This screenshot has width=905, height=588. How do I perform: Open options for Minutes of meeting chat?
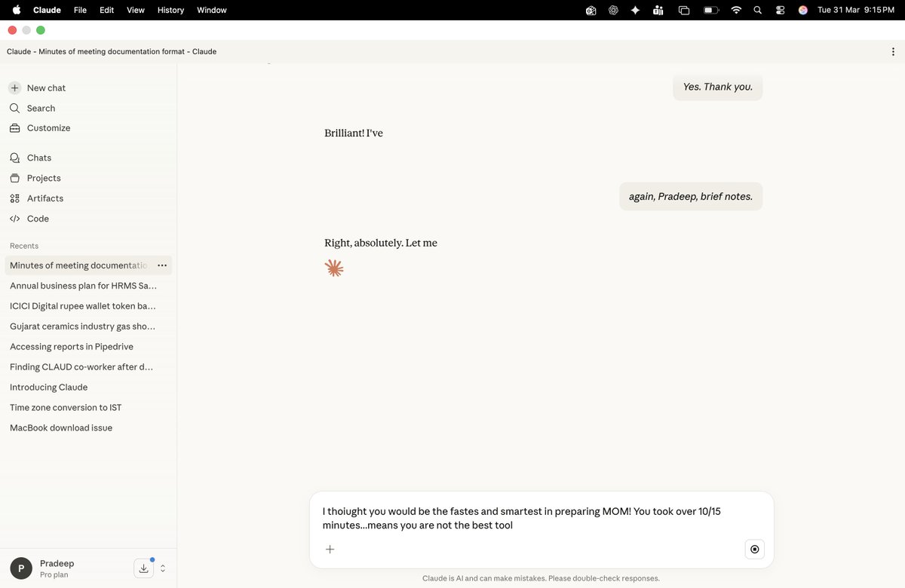(x=162, y=266)
